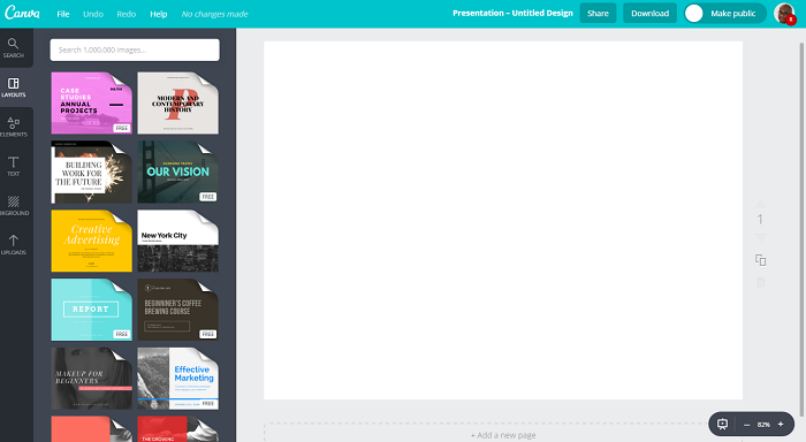Image resolution: width=806 pixels, height=442 pixels.
Task: Copy this page using the duplicate icon
Action: 760,260
